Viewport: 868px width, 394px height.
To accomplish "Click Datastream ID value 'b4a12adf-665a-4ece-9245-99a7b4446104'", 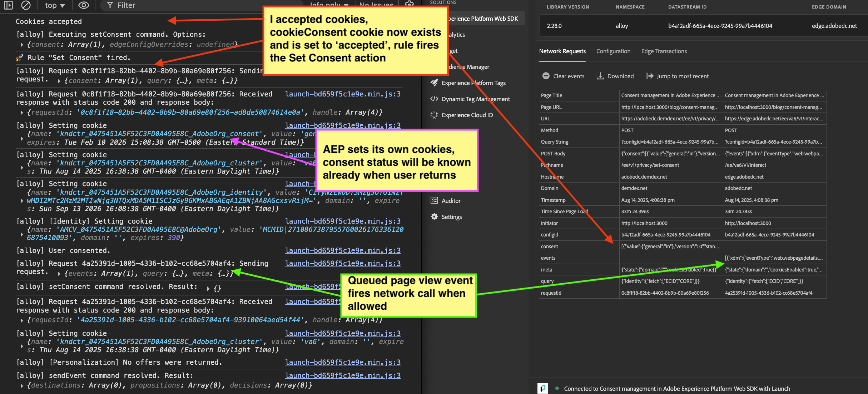I will 720,26.
